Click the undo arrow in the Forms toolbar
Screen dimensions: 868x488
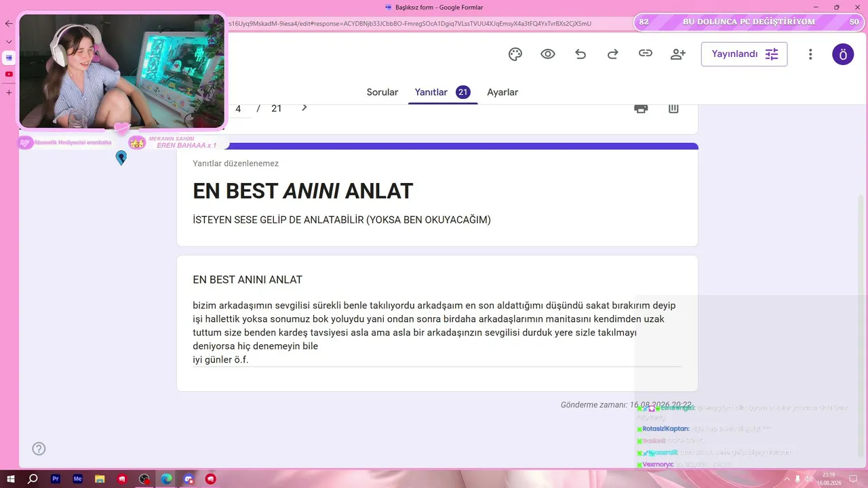580,54
